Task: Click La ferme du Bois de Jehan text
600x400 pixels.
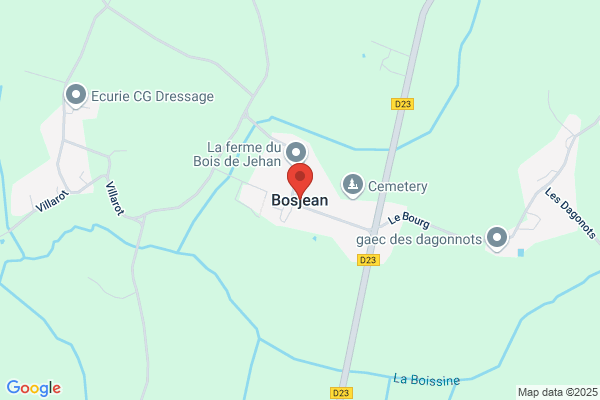Action: (x=237, y=154)
